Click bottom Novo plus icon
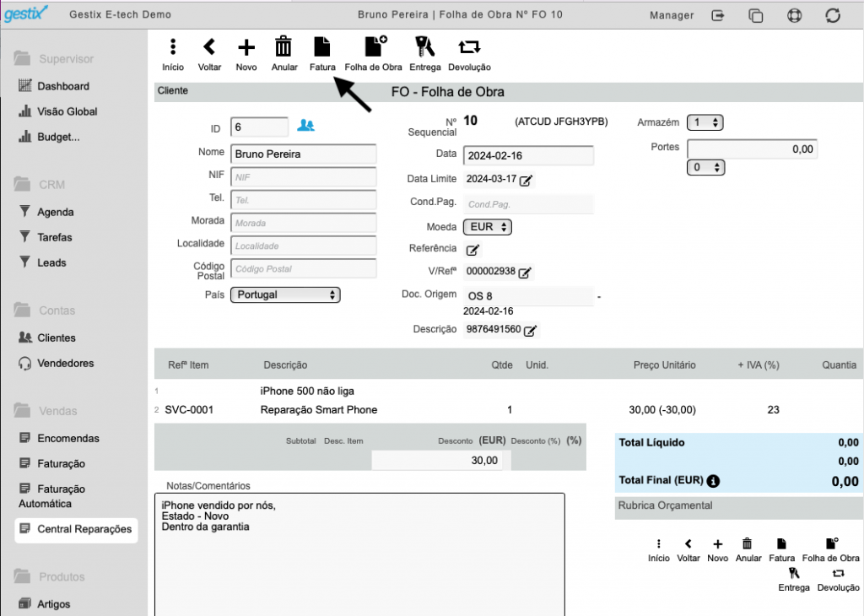The image size is (864, 616). [x=717, y=543]
